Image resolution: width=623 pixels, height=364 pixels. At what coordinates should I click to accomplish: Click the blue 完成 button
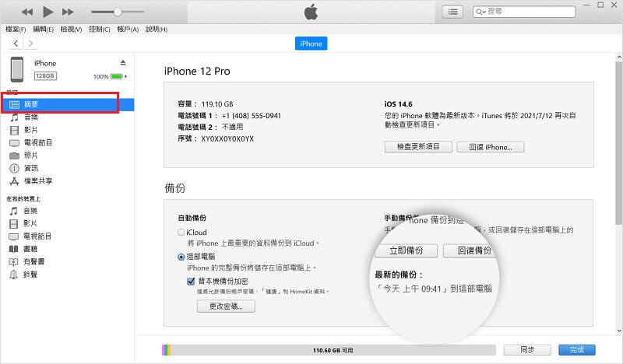pos(577,350)
